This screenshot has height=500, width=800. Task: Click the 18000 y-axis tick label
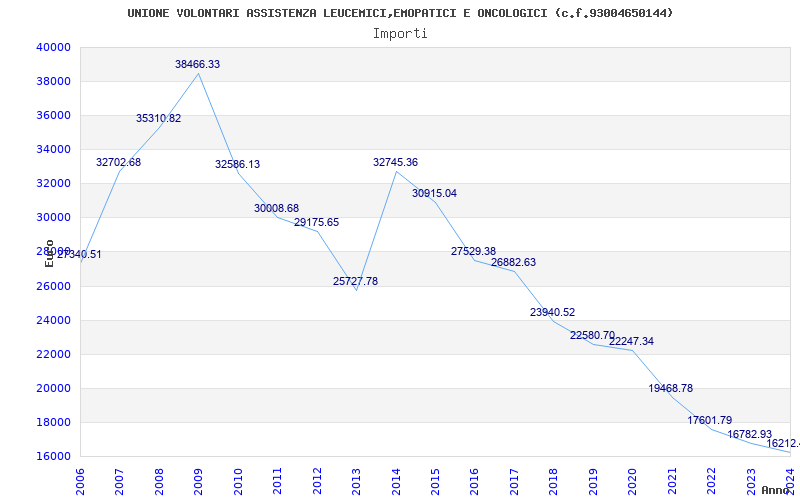coord(53,422)
